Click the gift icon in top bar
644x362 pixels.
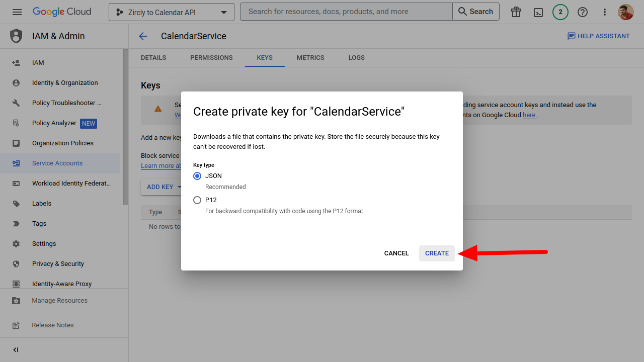pos(516,12)
